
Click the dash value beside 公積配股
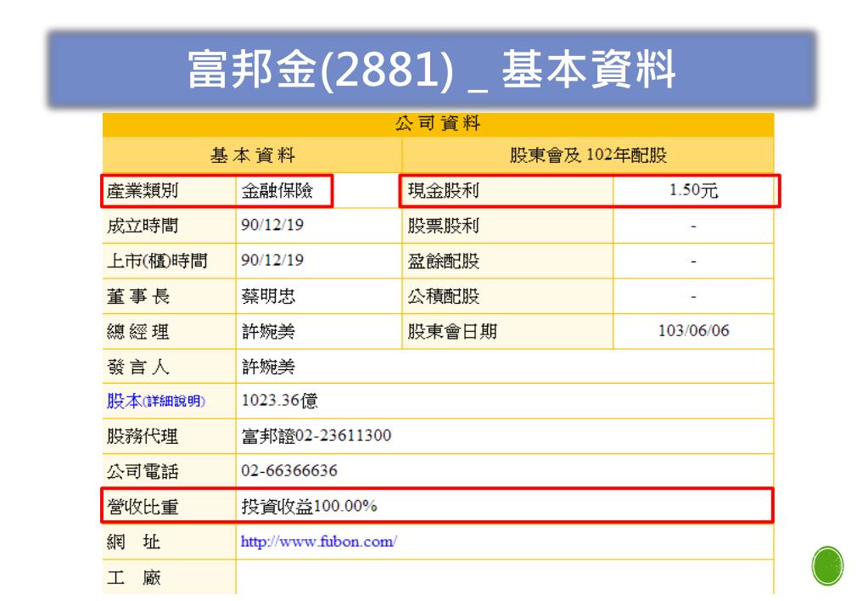pos(693,296)
